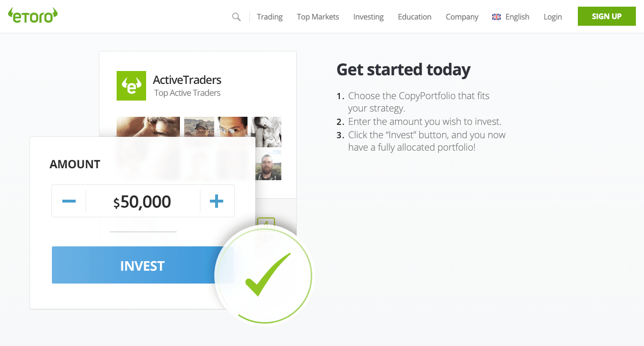The image size is (644, 346).
Task: Open the search magnifier icon
Action: click(236, 17)
